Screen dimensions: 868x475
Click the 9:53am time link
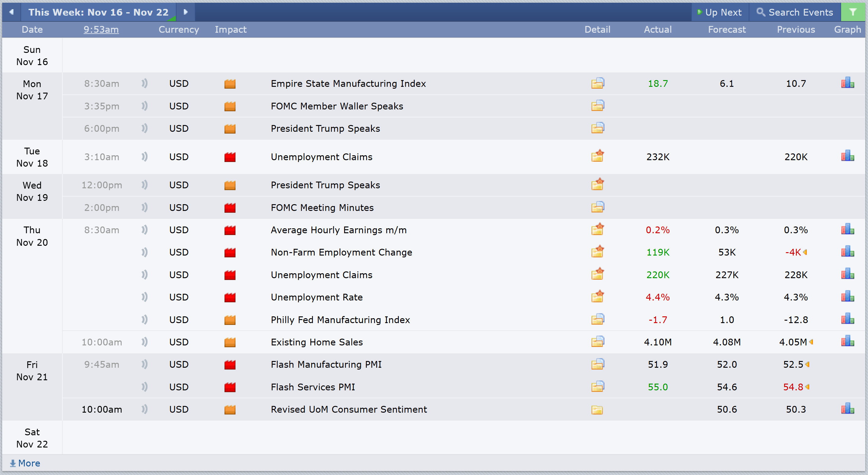[x=101, y=30]
